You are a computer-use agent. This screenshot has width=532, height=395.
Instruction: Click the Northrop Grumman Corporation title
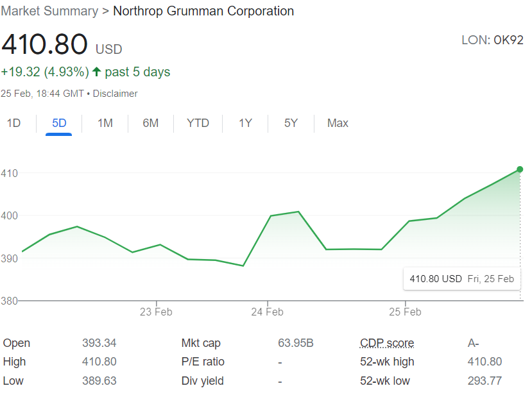tap(203, 11)
